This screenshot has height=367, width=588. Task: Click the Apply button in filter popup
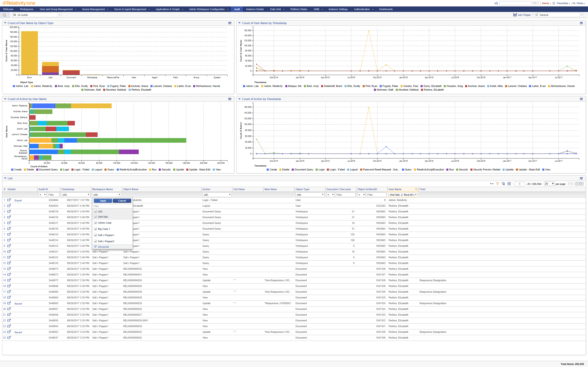103,201
